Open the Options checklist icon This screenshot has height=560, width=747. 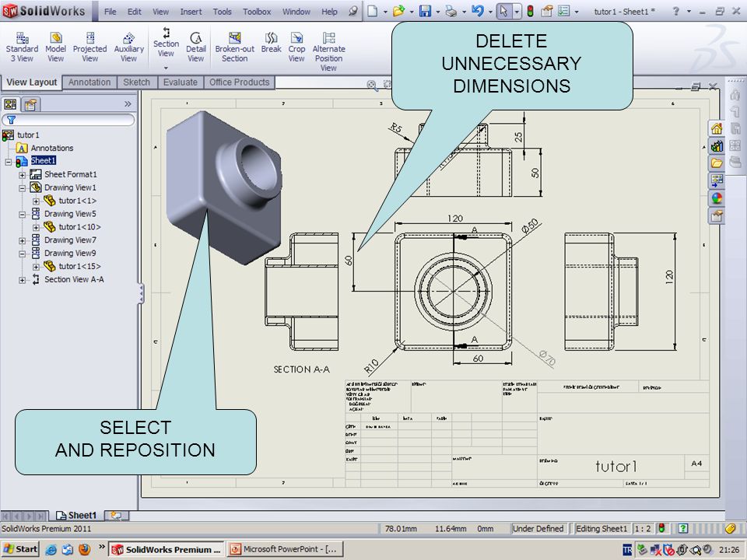tap(563, 11)
